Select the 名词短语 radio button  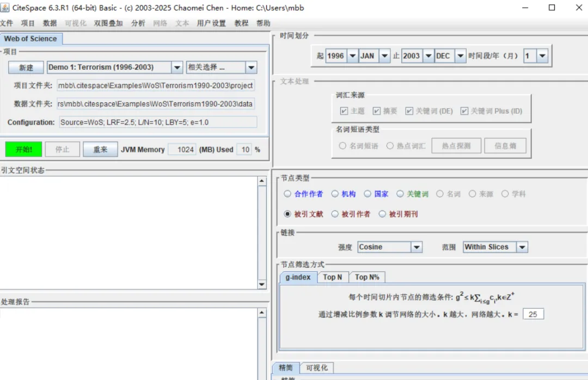pos(342,145)
